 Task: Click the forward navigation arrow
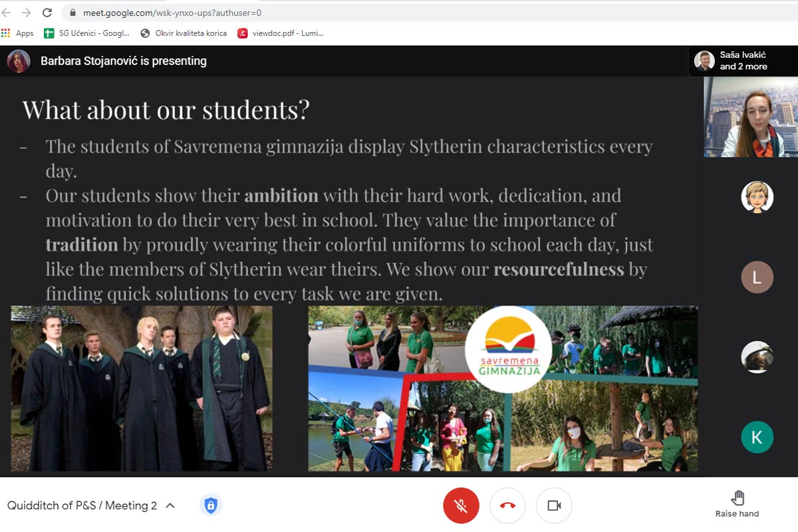[x=26, y=13]
